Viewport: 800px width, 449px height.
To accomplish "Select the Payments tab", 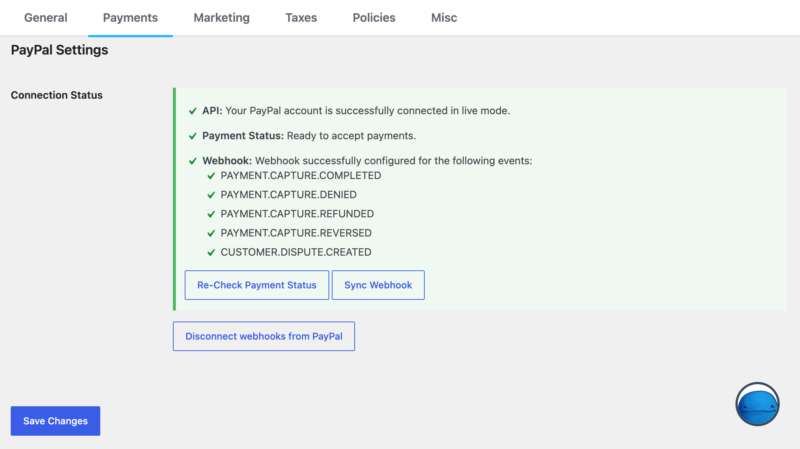I will 130,18.
